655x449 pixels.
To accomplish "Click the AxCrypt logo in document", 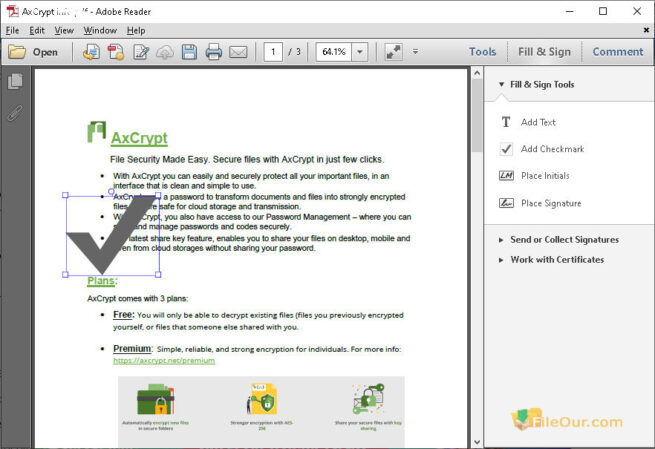I will [x=96, y=132].
